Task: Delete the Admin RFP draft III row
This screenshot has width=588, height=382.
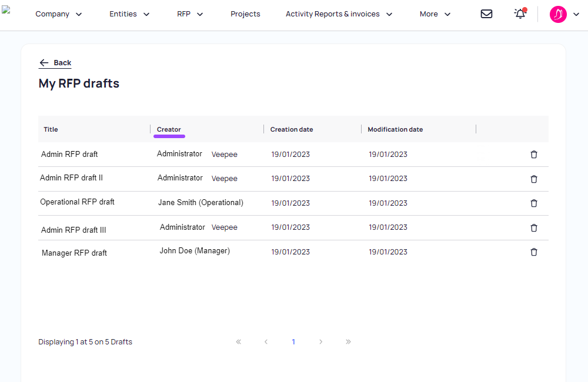Action: point(534,227)
